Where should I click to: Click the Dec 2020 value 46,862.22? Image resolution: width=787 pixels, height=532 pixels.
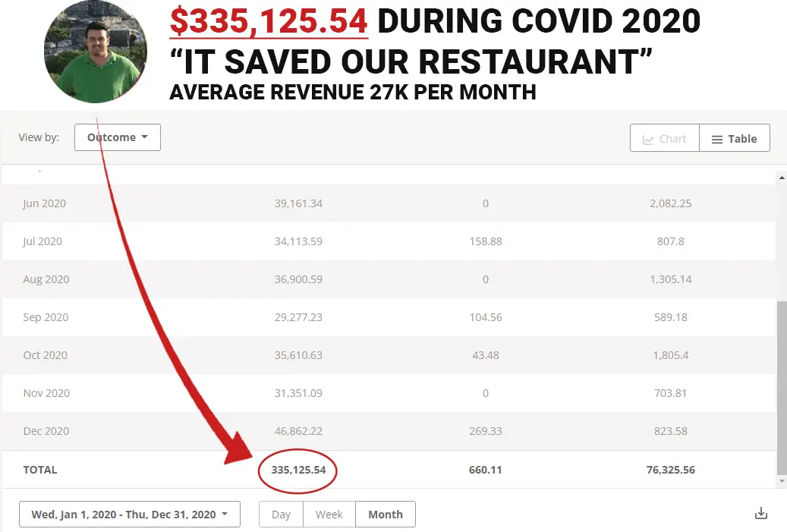point(298,431)
